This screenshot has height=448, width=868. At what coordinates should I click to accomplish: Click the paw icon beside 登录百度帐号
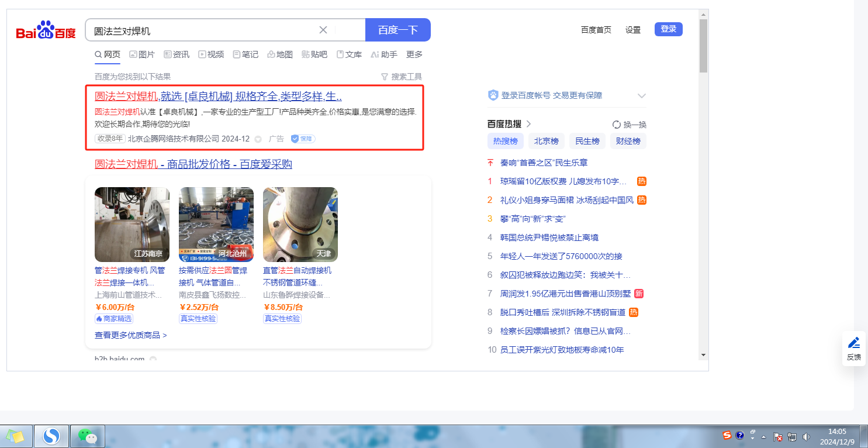493,95
